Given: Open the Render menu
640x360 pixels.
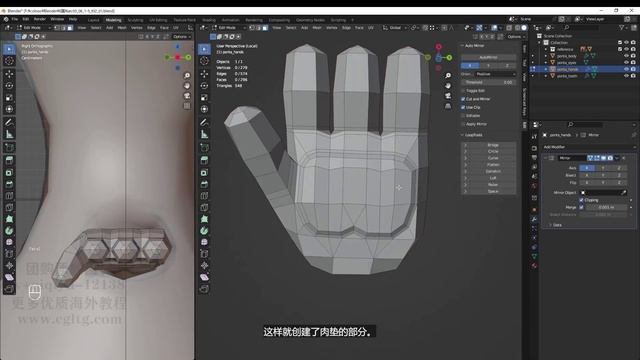Looking at the screenshot, I should pos(40,19).
